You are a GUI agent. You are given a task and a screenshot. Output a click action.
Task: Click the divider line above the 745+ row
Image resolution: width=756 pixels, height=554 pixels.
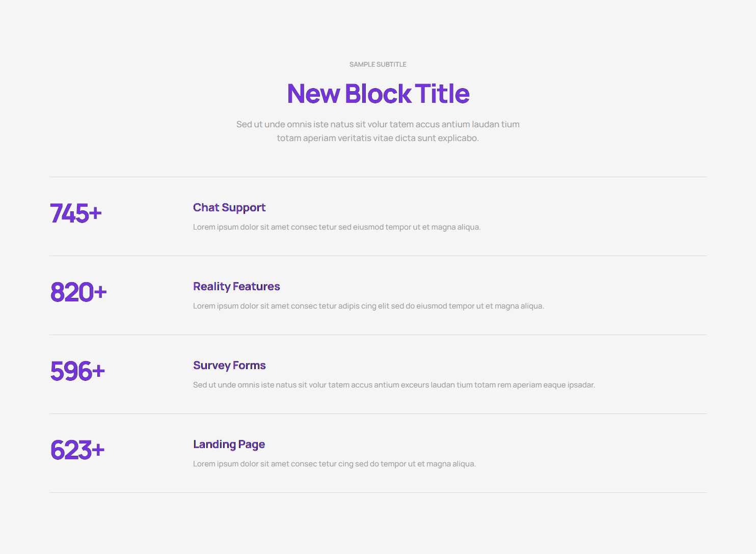(x=378, y=177)
